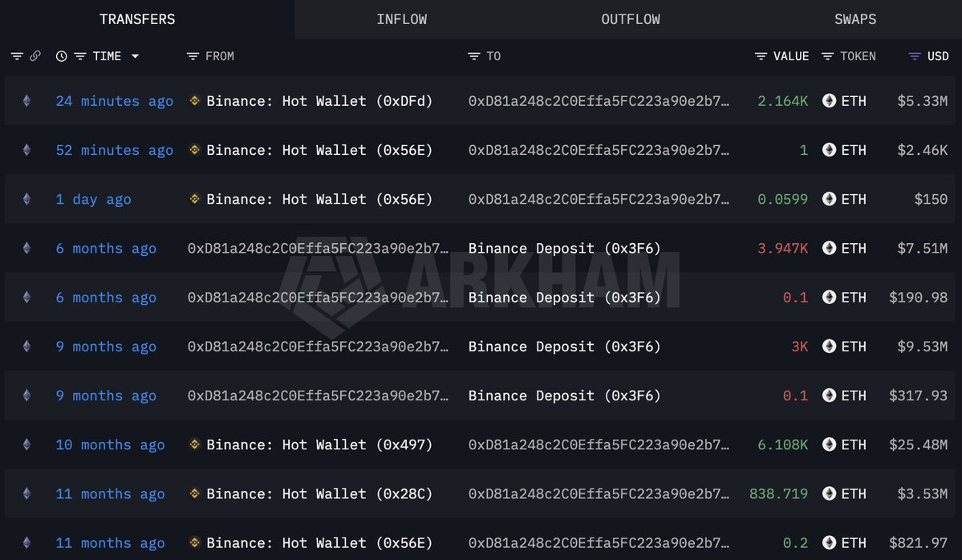Open 0xD81a248c address in 24 minutes row

pos(599,101)
